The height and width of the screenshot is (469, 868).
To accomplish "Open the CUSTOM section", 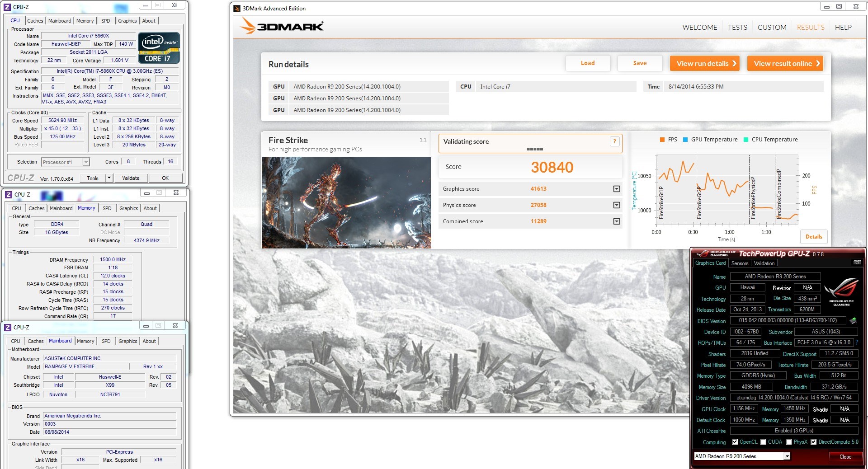I will 772,28.
